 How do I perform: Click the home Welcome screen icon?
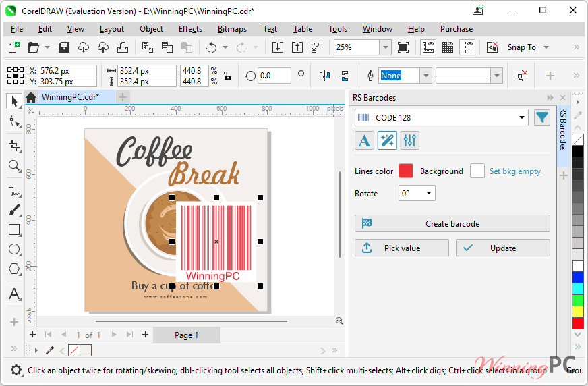[31, 98]
